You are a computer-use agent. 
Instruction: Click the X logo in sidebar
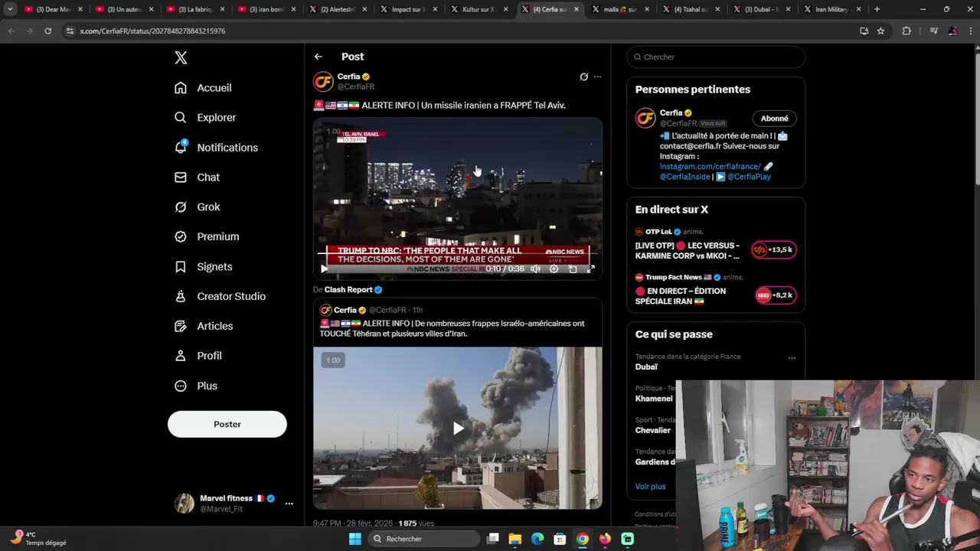(181, 57)
